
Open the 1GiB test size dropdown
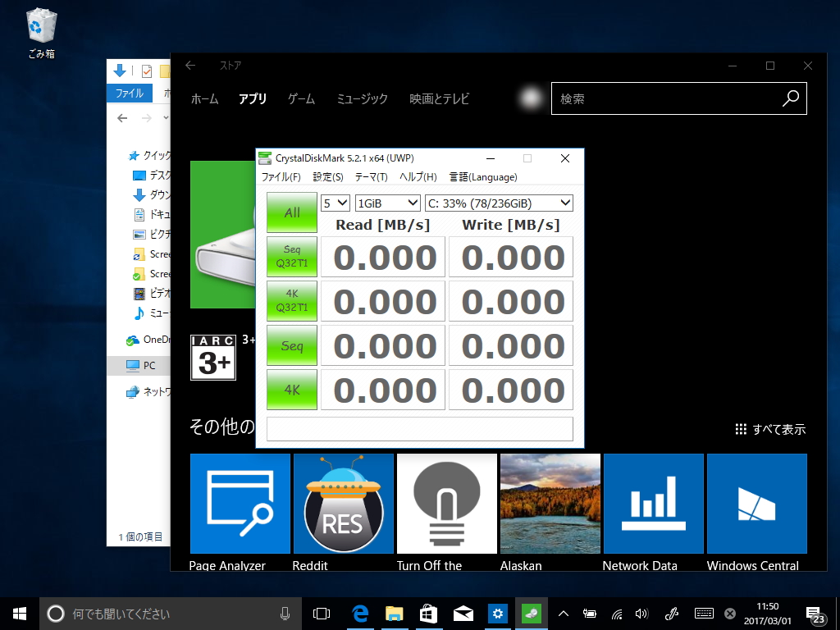pos(386,203)
